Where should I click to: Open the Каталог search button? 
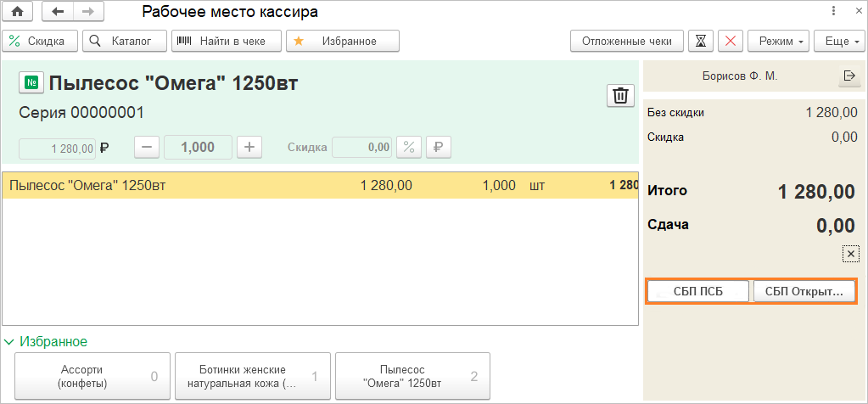125,41
